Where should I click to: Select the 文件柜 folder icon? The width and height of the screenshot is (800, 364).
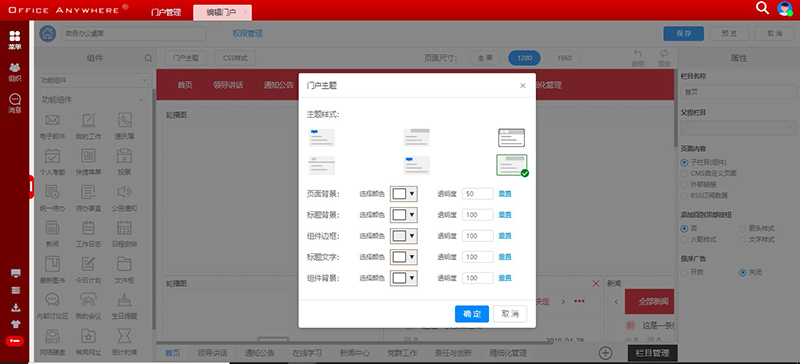[x=124, y=264]
